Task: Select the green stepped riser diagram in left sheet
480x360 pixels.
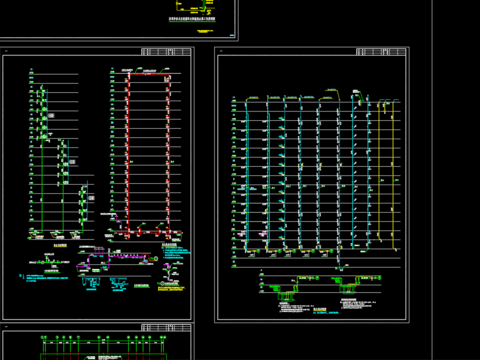Action: (62, 153)
